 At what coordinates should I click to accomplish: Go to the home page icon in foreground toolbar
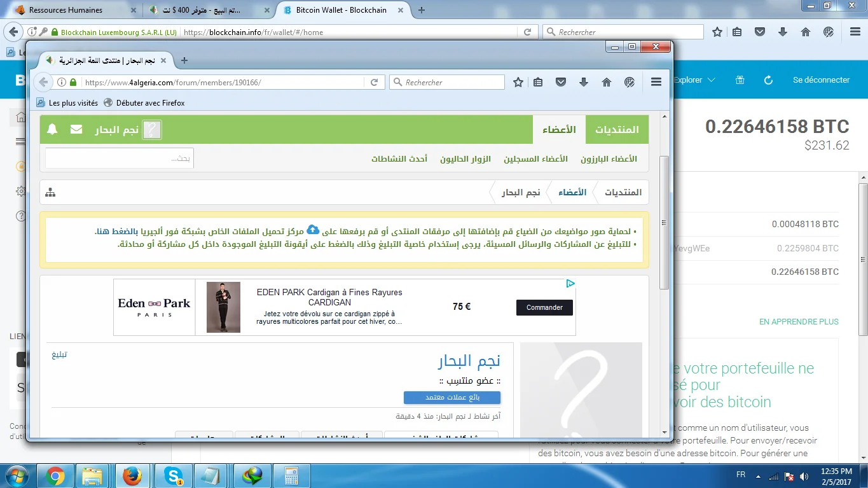607,82
